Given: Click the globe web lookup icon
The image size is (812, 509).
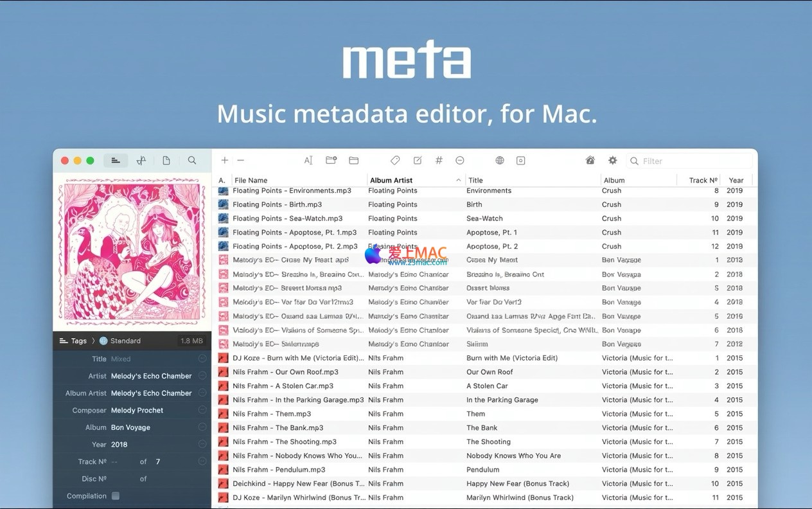Looking at the screenshot, I should [500, 161].
